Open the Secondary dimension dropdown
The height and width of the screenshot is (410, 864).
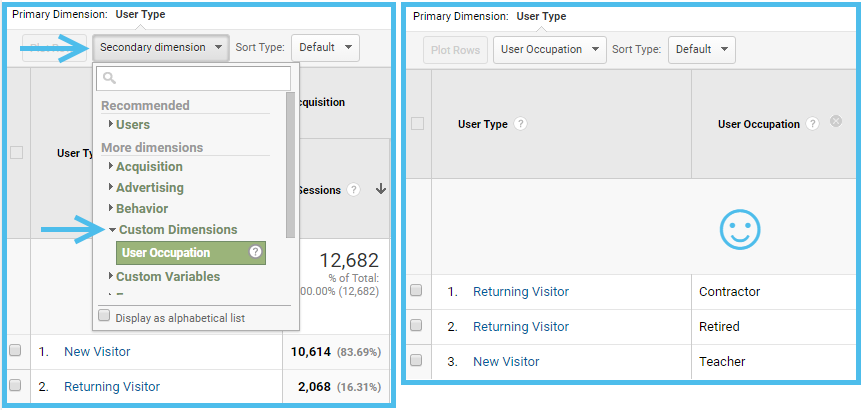[160, 47]
